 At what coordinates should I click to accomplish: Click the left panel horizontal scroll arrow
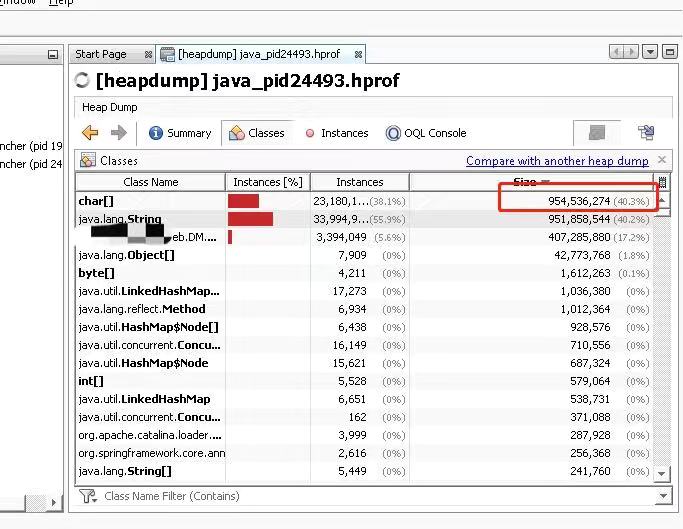click(x=54, y=502)
